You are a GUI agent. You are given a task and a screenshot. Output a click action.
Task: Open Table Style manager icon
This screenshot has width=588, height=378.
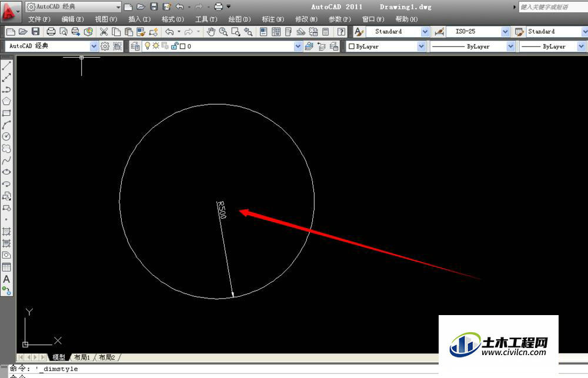tap(519, 32)
